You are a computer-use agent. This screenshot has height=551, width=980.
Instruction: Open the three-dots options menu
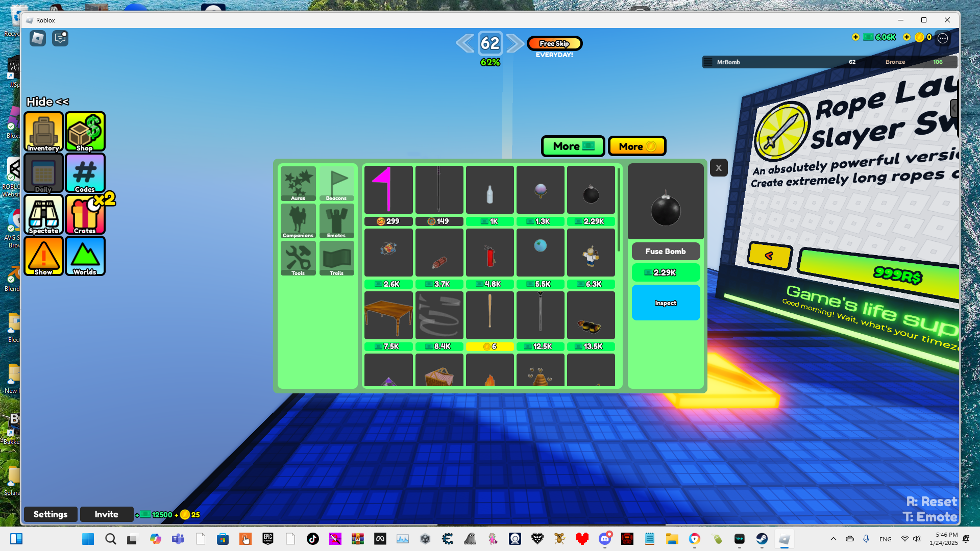(x=943, y=38)
